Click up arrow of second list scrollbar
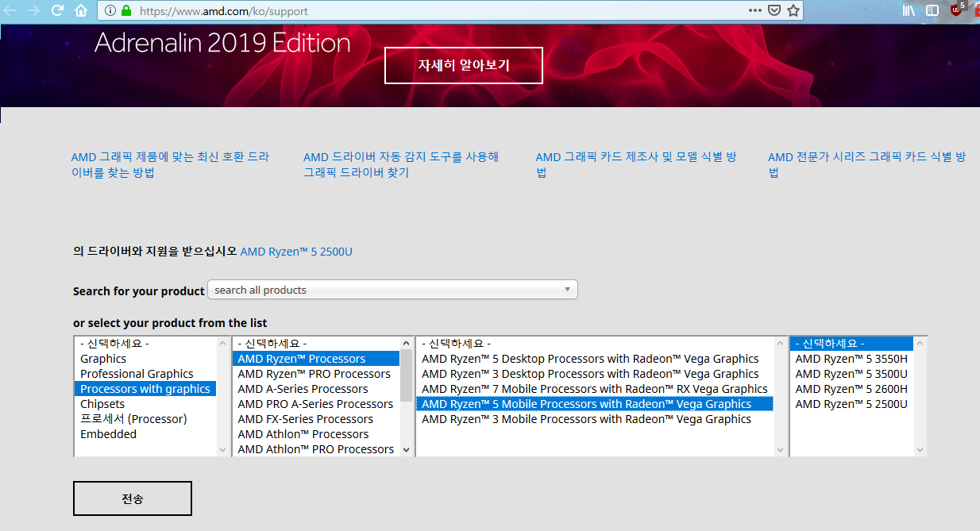The image size is (980, 531). (407, 343)
